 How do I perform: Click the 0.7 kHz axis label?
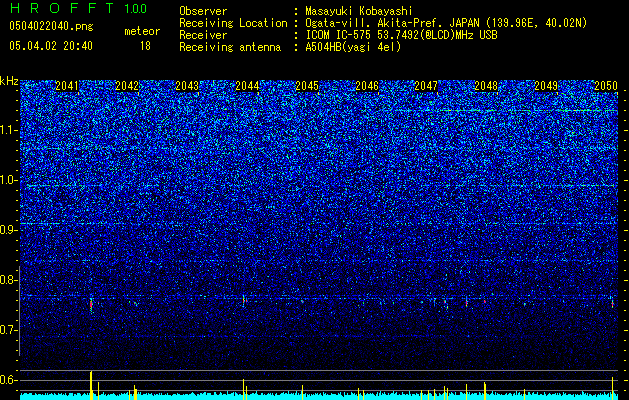coord(9,330)
